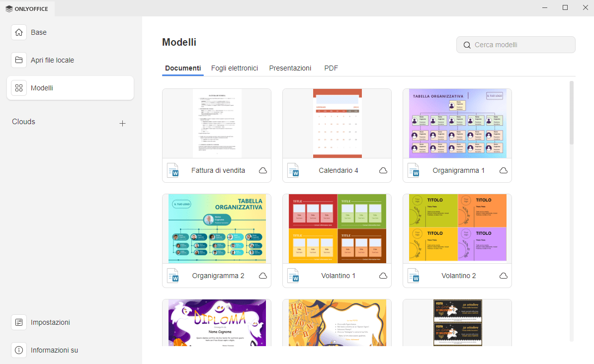This screenshot has height=364, width=594.
Task: Open the Presentazioni tab
Action: tap(290, 68)
